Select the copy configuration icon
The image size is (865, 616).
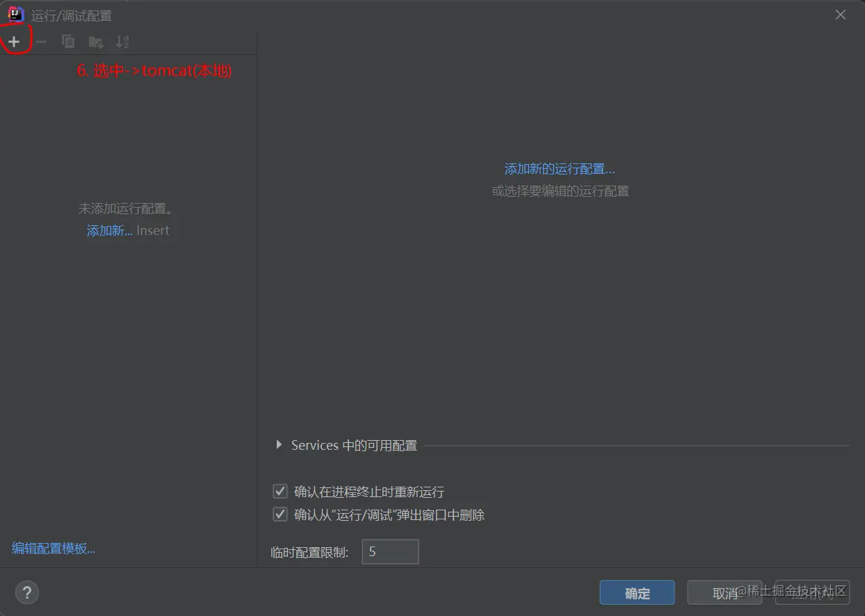(68, 42)
